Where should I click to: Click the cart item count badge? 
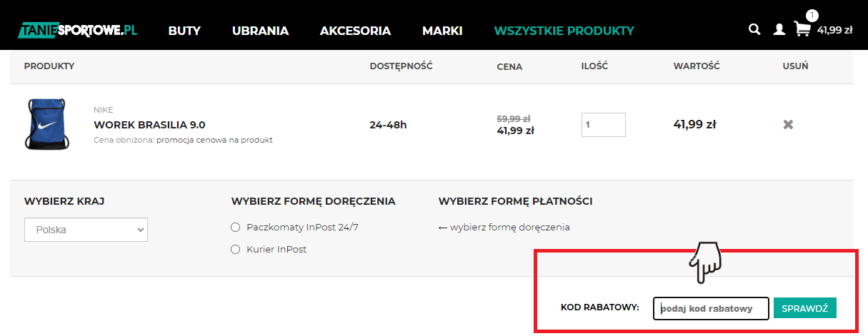pyautogui.click(x=812, y=15)
